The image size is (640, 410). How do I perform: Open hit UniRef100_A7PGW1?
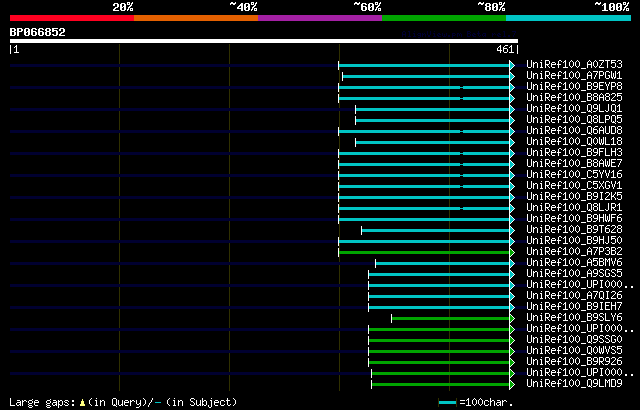pyautogui.click(x=574, y=75)
